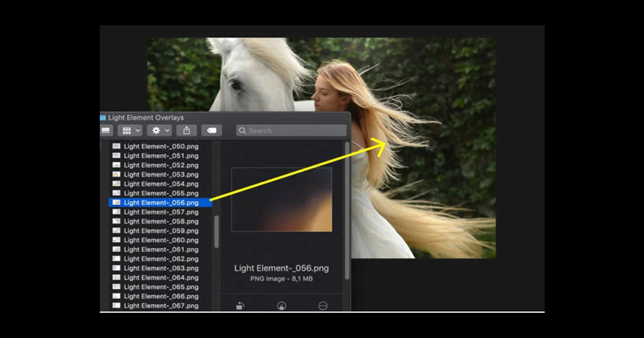Click the Rotate Left quick action icon
644x338 pixels.
(240, 306)
